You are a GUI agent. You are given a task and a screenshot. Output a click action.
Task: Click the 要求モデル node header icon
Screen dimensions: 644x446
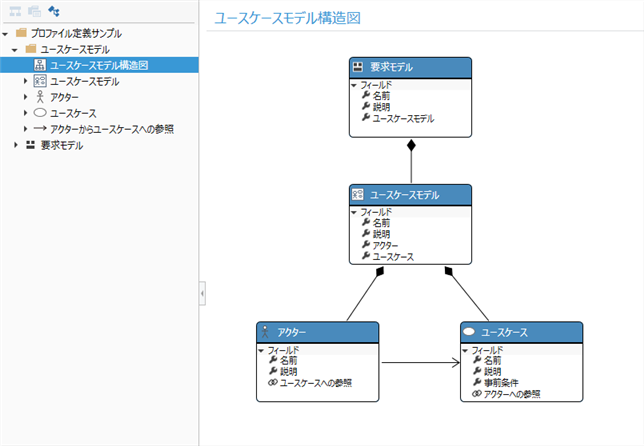point(357,67)
